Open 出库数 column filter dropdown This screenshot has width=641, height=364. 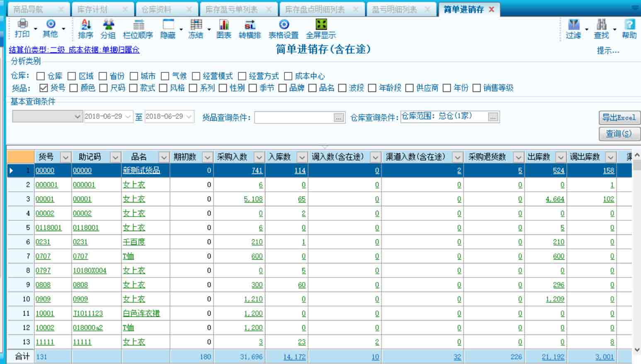[x=561, y=157]
